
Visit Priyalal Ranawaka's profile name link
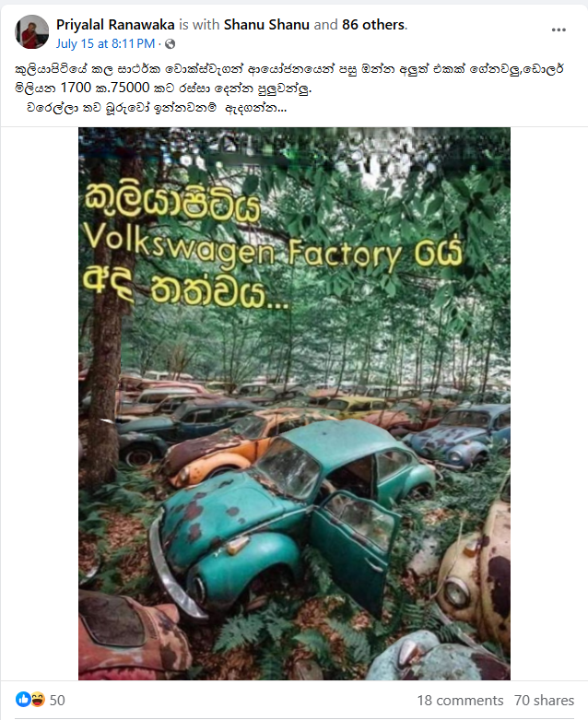point(115,24)
